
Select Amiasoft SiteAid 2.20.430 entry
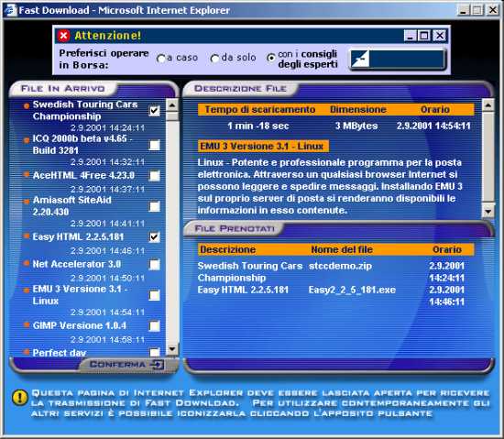coord(72,206)
